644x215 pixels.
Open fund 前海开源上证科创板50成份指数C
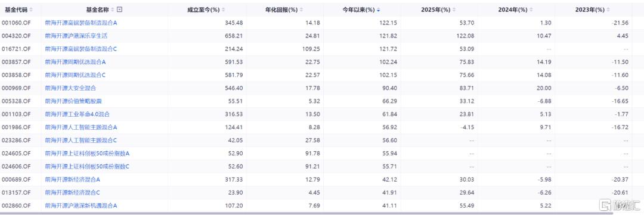pyautogui.click(x=87, y=167)
